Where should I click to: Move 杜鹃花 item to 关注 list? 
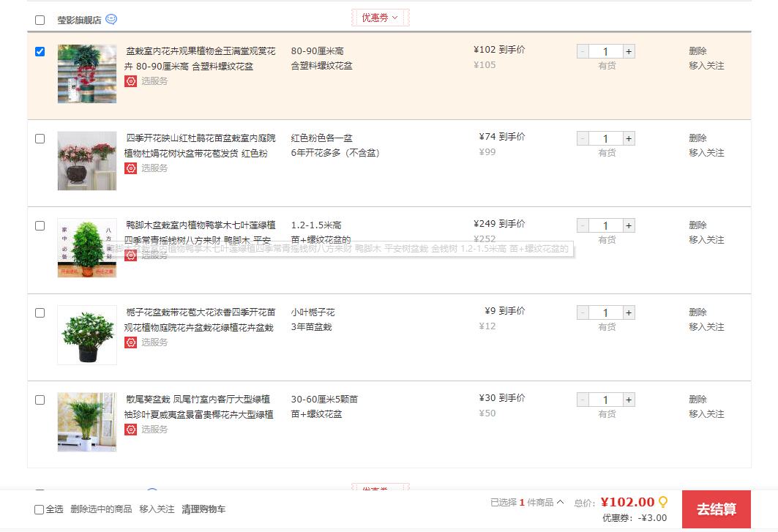(x=706, y=153)
